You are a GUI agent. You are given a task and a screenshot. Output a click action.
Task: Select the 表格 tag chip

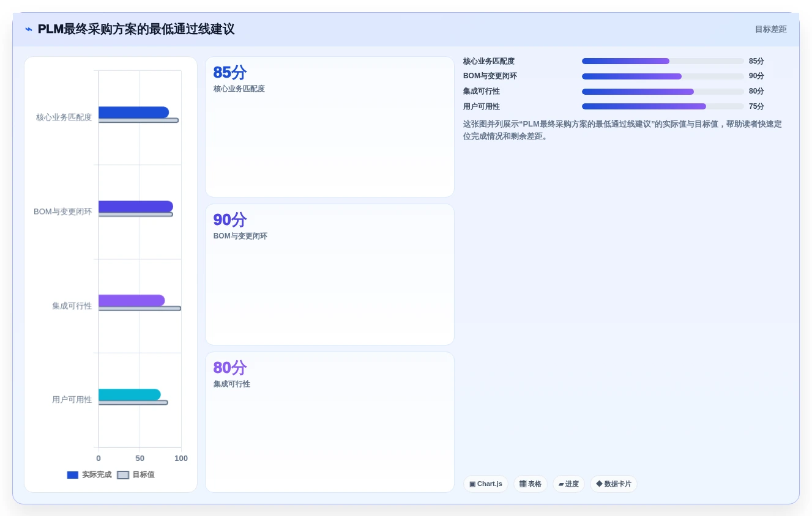(x=531, y=484)
